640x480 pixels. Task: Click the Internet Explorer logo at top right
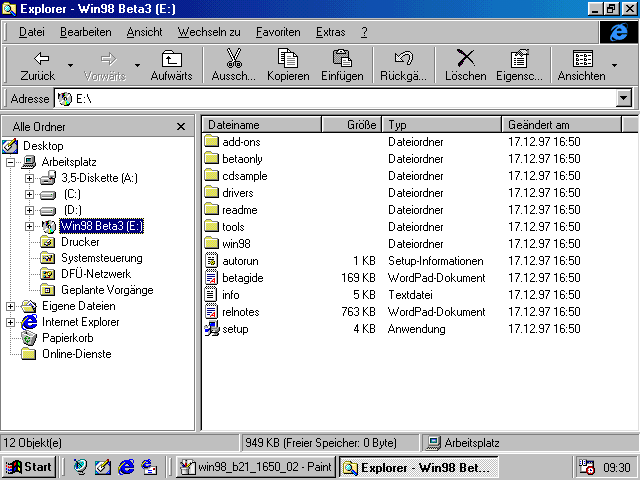[x=619, y=32]
